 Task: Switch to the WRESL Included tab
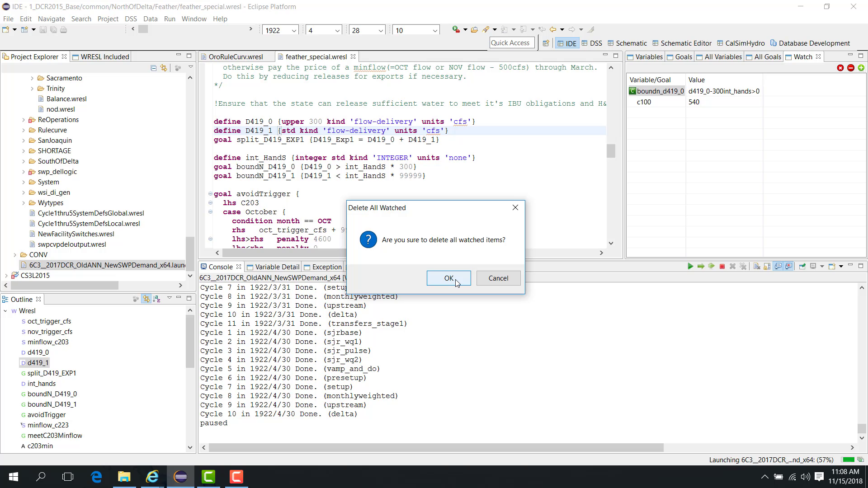100,56
